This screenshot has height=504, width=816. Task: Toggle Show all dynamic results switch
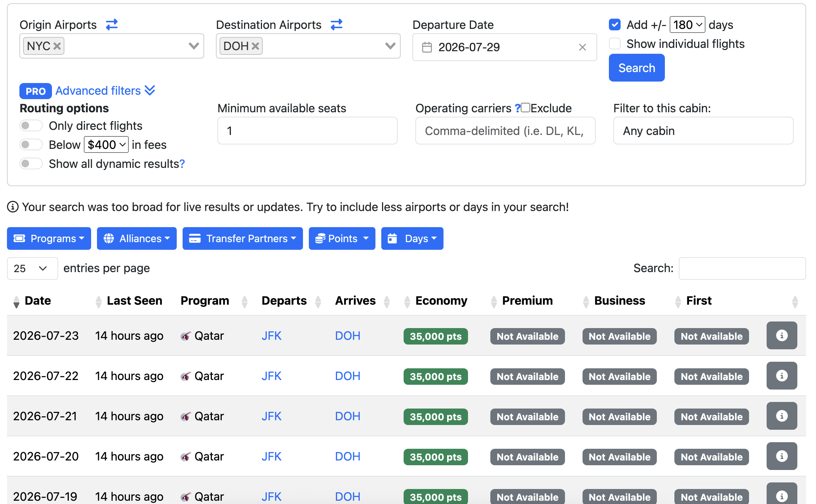point(31,163)
